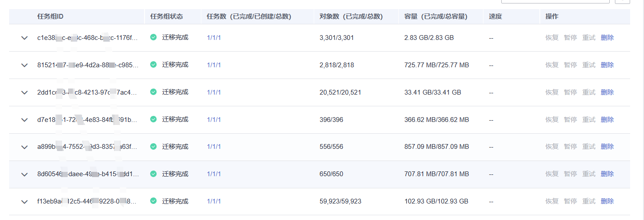644x220 pixels.
Task: Expand task group starting with c1e38
Action: pos(24,38)
